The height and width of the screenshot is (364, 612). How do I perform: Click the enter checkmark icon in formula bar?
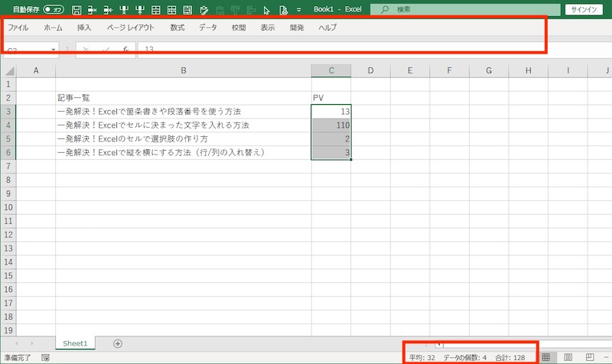(x=106, y=50)
